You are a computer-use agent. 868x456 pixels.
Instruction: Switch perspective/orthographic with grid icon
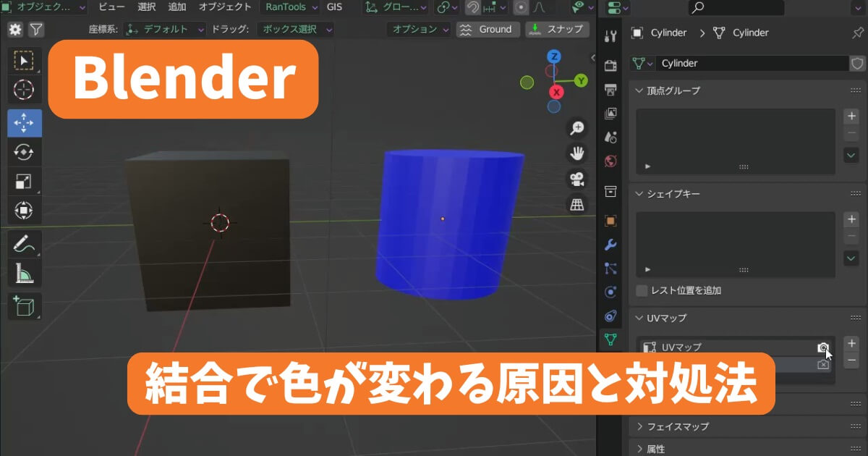pyautogui.click(x=577, y=205)
